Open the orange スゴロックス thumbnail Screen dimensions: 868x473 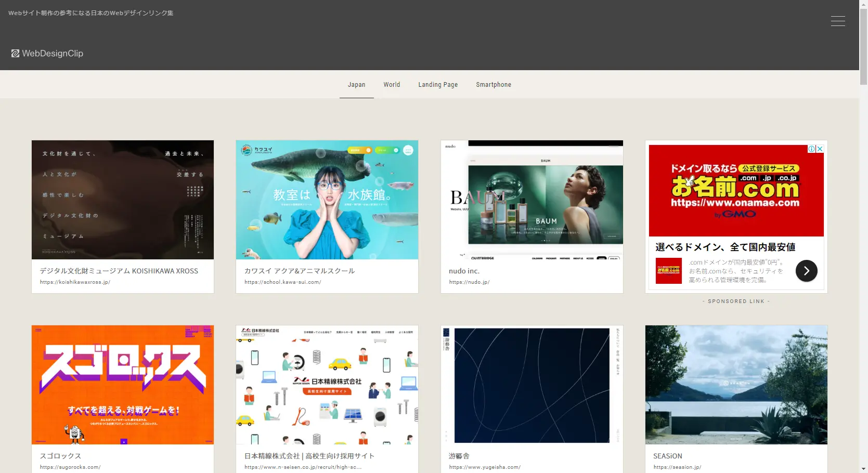point(123,385)
